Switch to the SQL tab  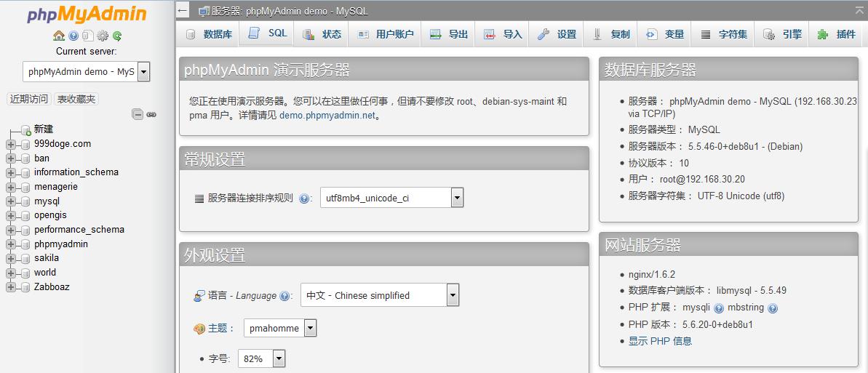(x=267, y=33)
